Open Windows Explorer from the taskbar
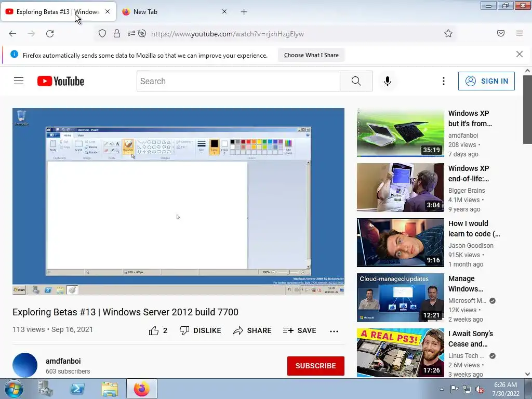 pyautogui.click(x=110, y=389)
